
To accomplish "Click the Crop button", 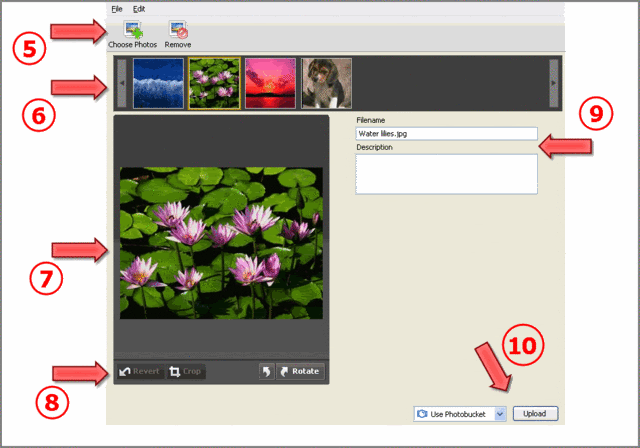I will pyautogui.click(x=186, y=372).
